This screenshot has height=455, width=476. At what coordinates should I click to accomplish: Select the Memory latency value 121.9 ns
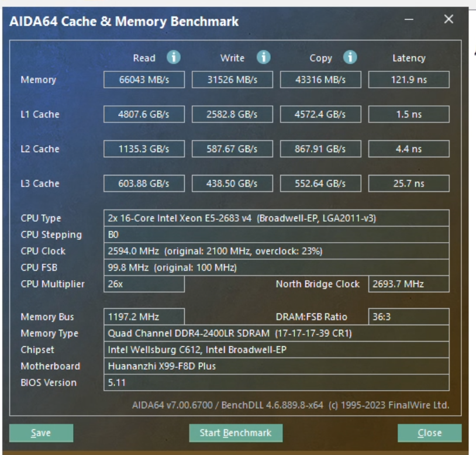pos(409,80)
